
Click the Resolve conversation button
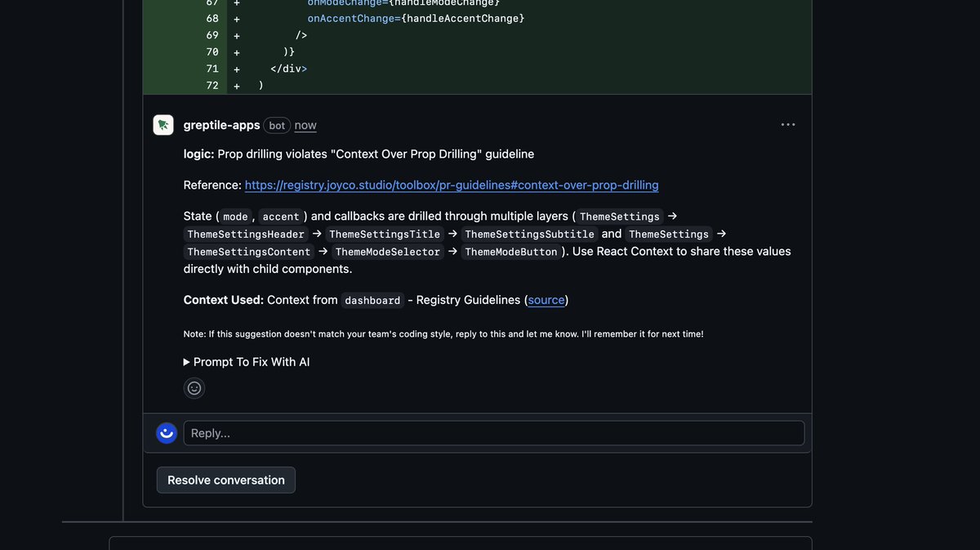coord(226,480)
